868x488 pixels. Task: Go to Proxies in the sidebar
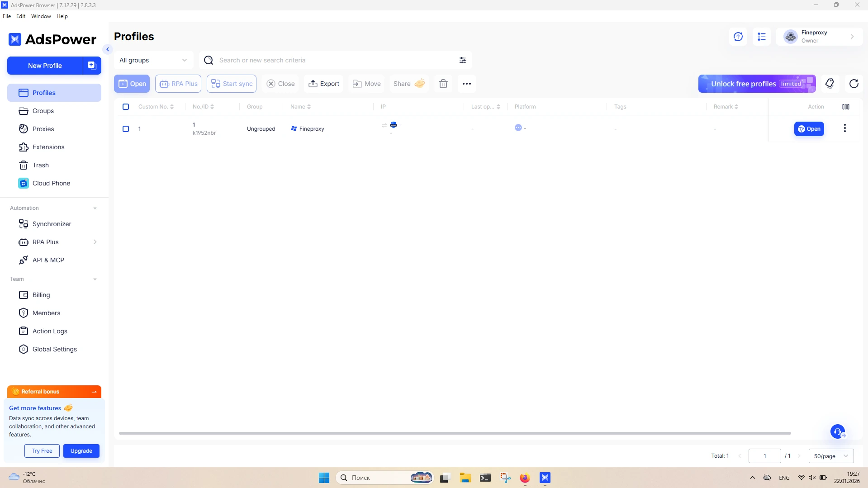tap(54, 129)
